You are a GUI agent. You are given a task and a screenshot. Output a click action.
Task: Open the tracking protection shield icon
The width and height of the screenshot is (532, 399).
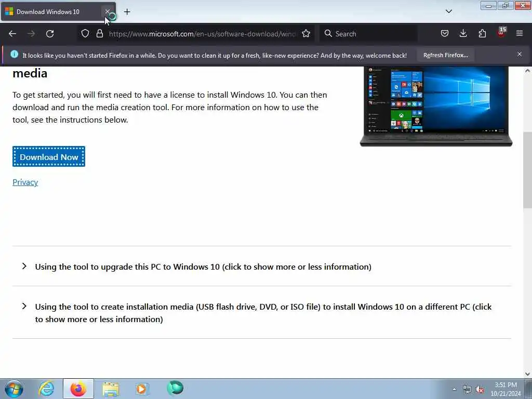tap(85, 34)
